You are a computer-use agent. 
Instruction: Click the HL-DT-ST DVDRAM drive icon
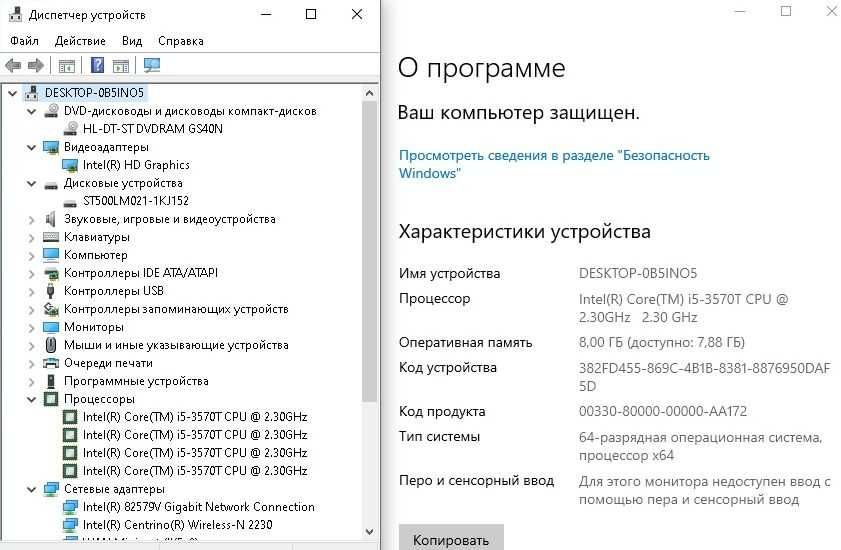pos(70,129)
